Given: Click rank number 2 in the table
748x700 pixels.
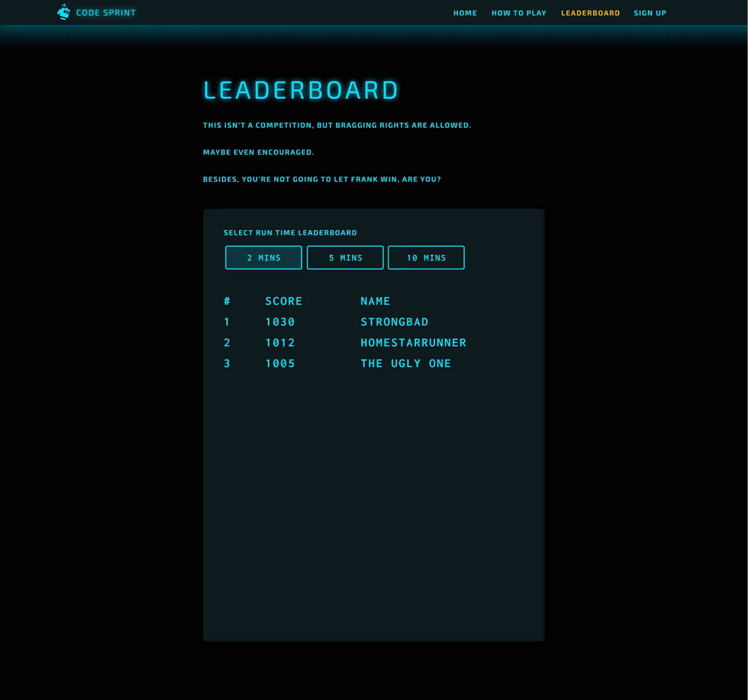Looking at the screenshot, I should point(227,342).
